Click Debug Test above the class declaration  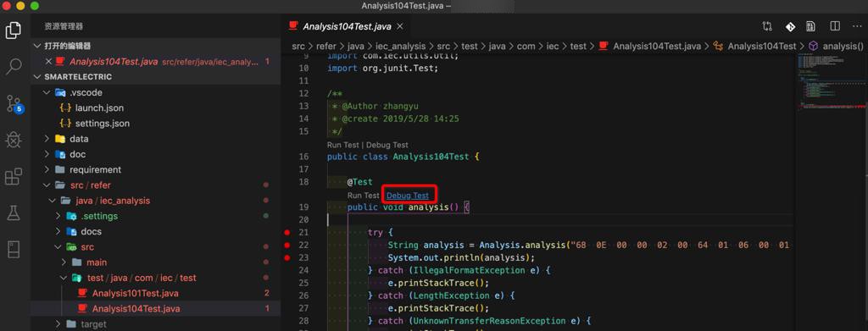coord(387,145)
